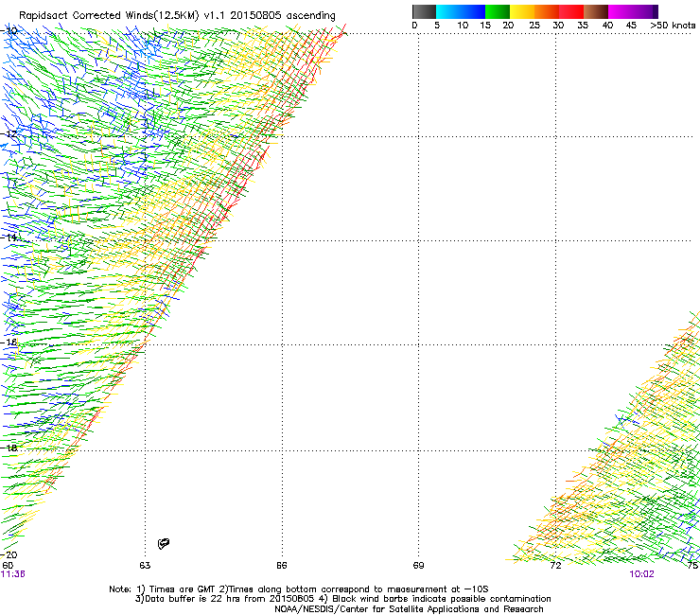Select the yellow 20–25 knots legend swatch
This screenshot has width=700, height=615.
point(522,11)
